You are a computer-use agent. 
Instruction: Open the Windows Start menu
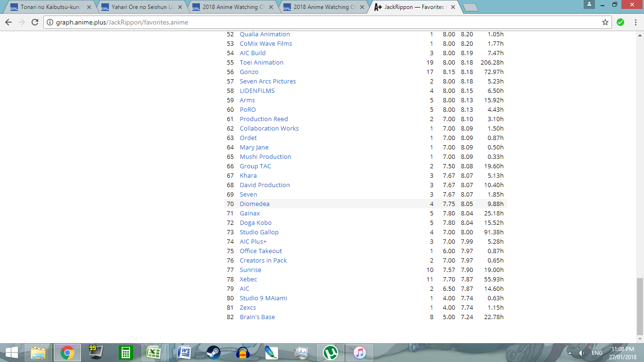click(x=12, y=353)
